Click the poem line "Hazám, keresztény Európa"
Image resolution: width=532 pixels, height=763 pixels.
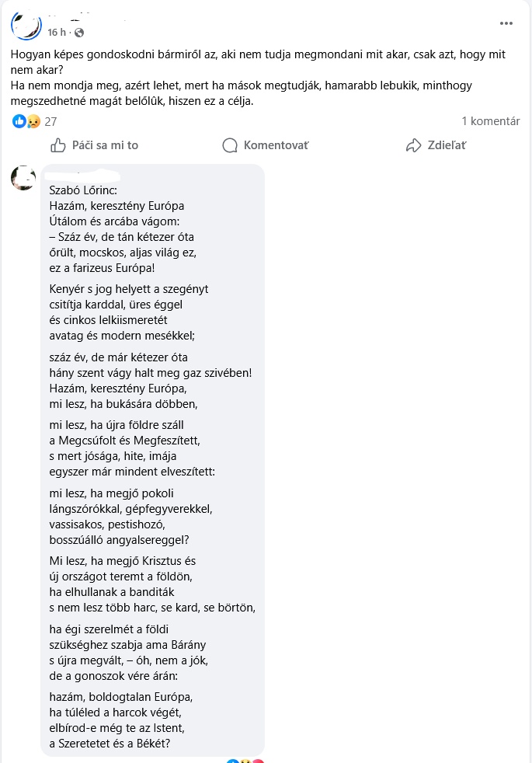(x=116, y=206)
